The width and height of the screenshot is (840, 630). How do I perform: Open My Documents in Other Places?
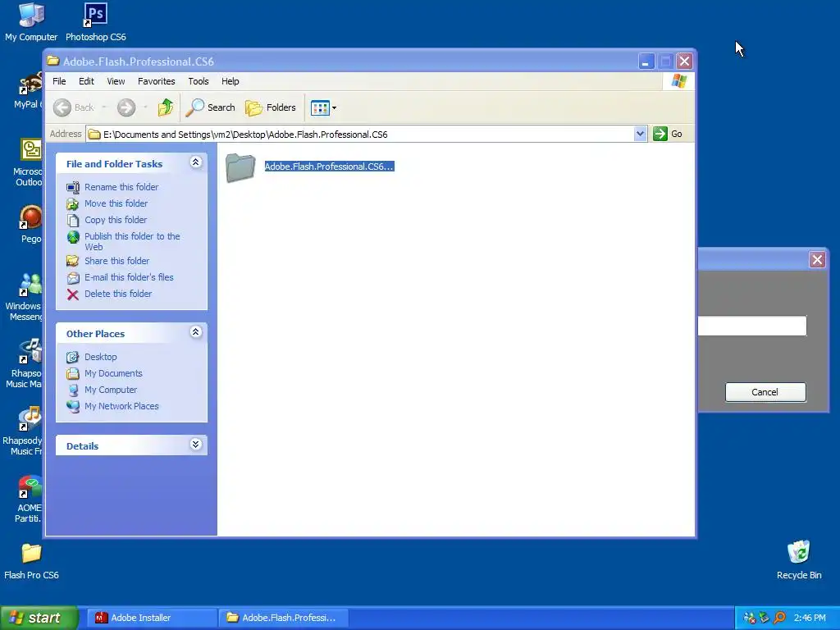click(113, 373)
